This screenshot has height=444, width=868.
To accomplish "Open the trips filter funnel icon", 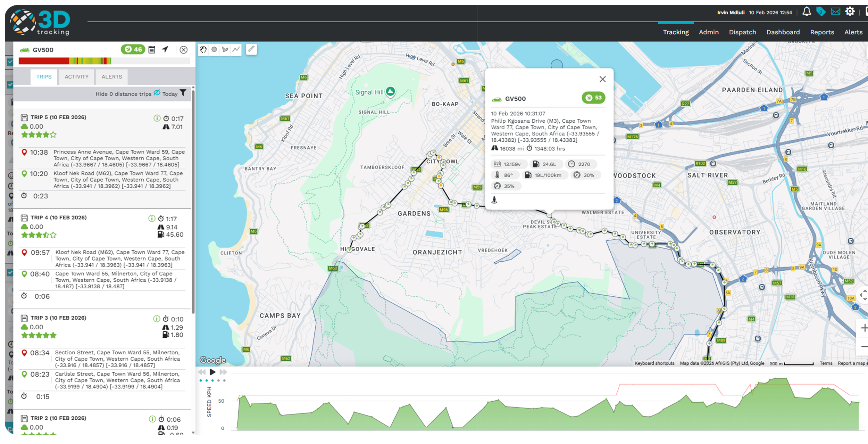I will point(183,93).
